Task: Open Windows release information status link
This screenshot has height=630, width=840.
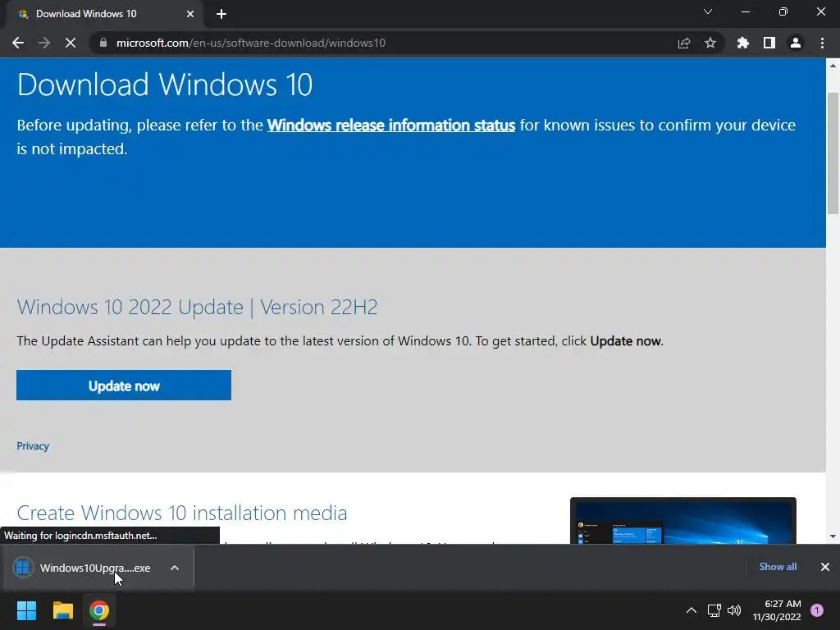Action: click(x=391, y=125)
